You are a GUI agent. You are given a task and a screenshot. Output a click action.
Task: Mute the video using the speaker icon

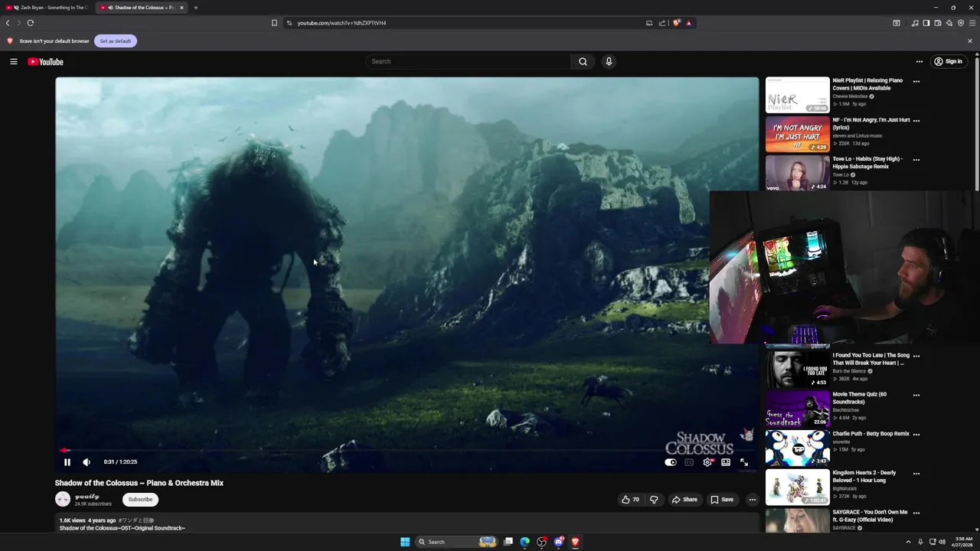87,462
